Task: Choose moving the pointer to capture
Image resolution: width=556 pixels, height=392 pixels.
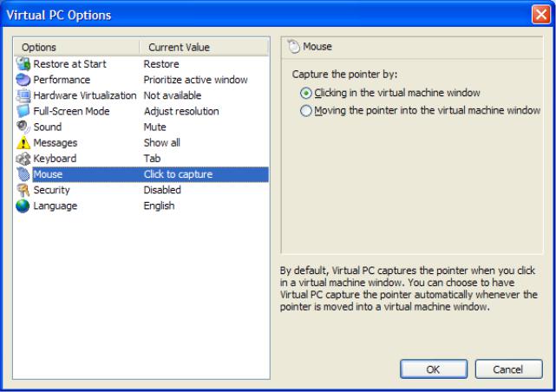Action: click(x=306, y=111)
